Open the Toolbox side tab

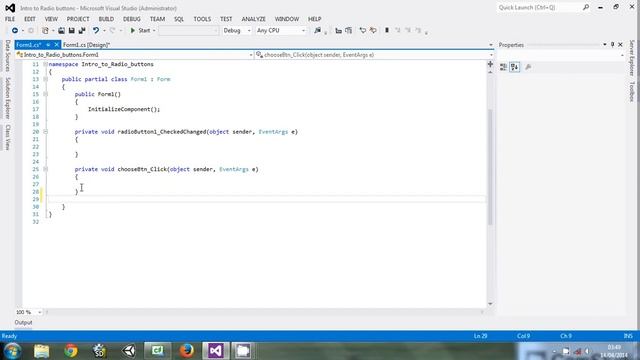(x=631, y=91)
